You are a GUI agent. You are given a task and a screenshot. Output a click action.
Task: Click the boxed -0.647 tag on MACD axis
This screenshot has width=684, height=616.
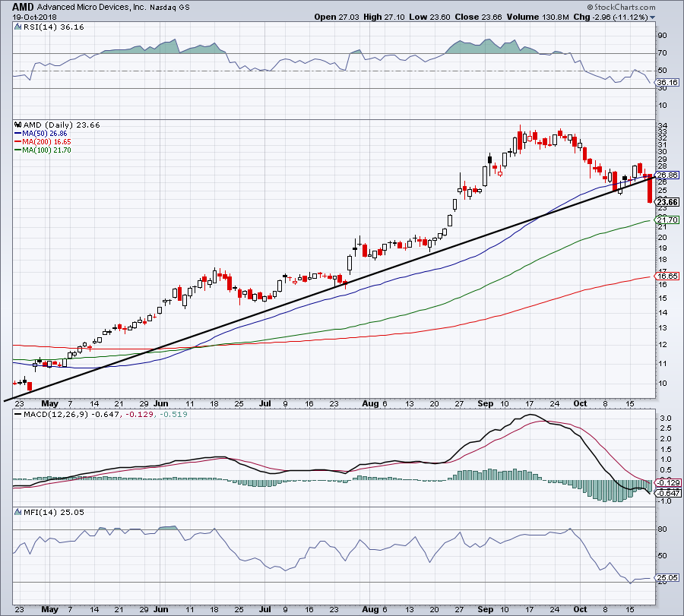click(668, 493)
